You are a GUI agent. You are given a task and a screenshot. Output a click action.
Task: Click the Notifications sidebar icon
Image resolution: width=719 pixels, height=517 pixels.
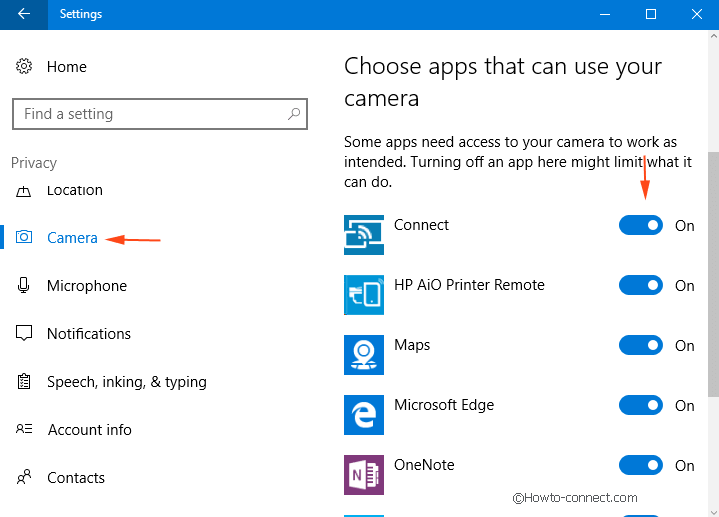tap(24, 334)
